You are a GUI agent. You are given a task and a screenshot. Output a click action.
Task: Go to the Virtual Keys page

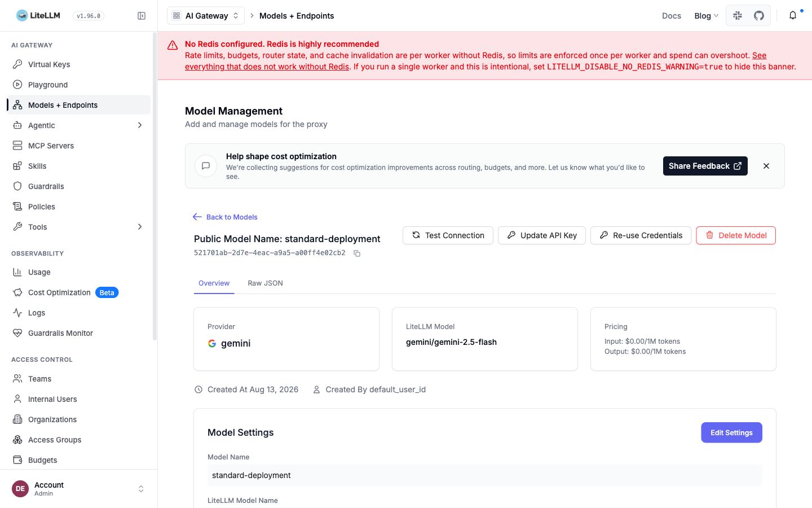78,64
